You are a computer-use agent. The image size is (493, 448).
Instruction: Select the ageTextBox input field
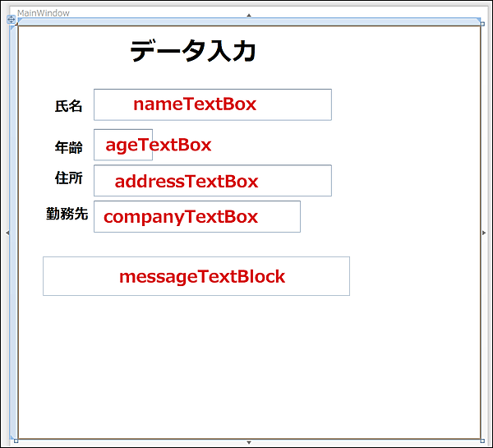[x=123, y=145]
